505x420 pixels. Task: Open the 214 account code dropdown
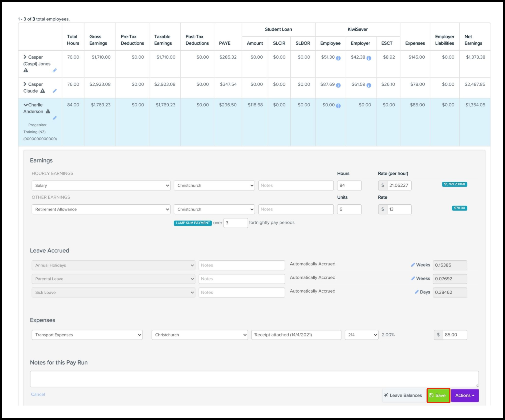point(361,335)
